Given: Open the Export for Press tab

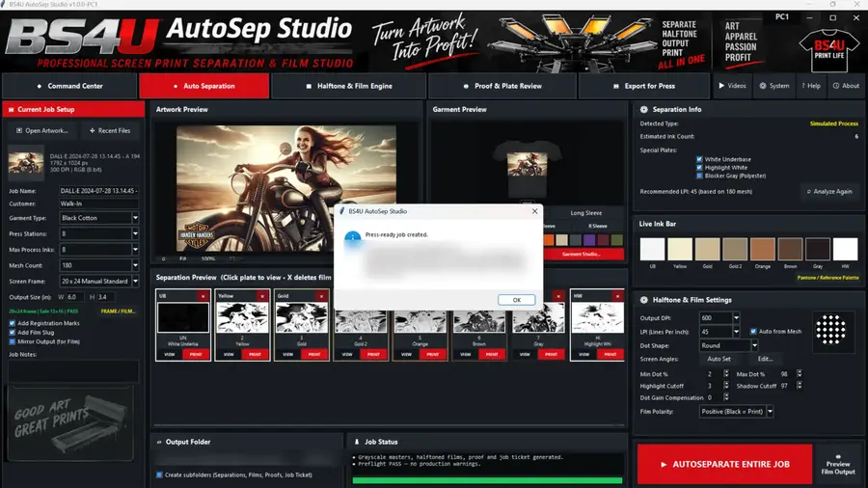Looking at the screenshot, I should click(x=644, y=86).
